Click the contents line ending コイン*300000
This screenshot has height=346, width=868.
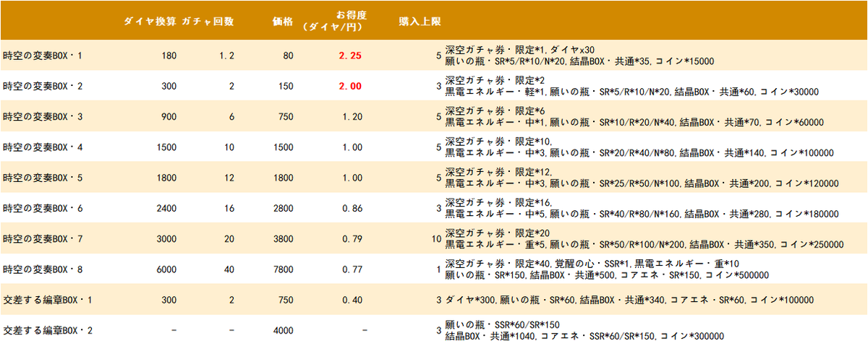584,336
